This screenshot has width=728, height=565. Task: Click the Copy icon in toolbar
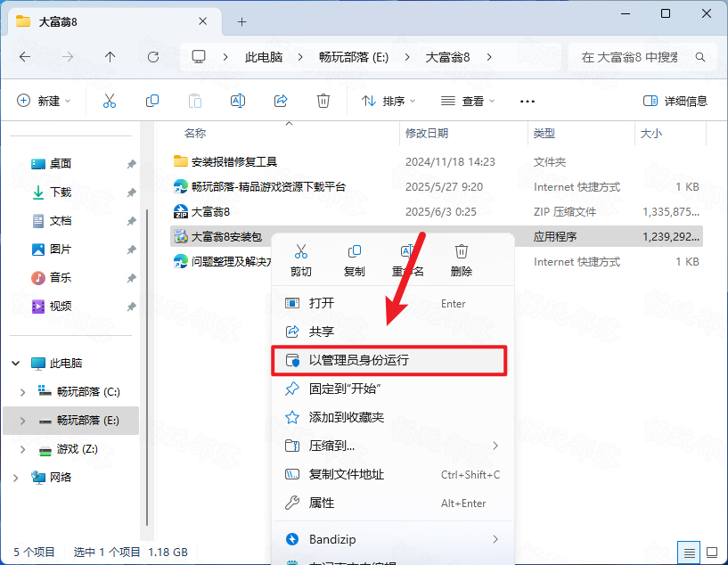(152, 101)
